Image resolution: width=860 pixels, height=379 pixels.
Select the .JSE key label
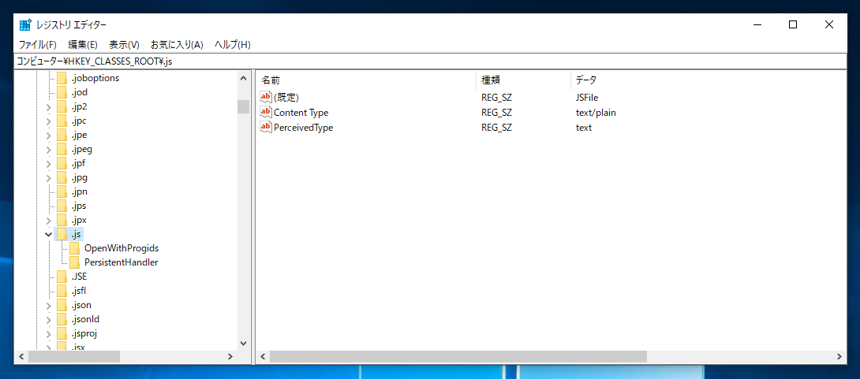79,276
